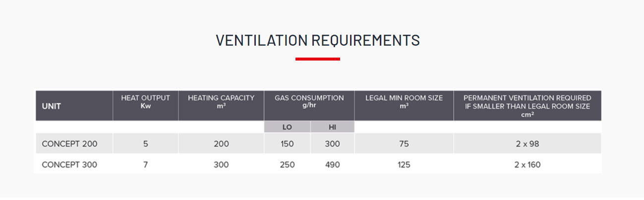
Task: Click the 490 high gas consumption cell
Action: [x=332, y=165]
